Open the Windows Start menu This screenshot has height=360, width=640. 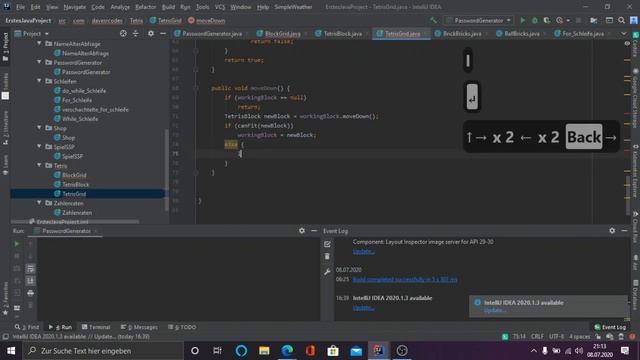coord(11,351)
